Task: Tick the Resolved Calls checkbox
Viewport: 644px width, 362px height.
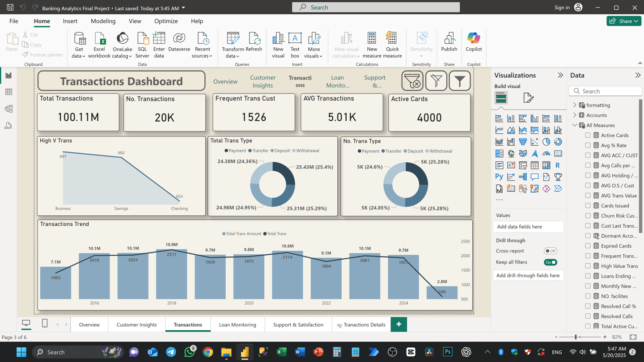Action: click(x=588, y=316)
